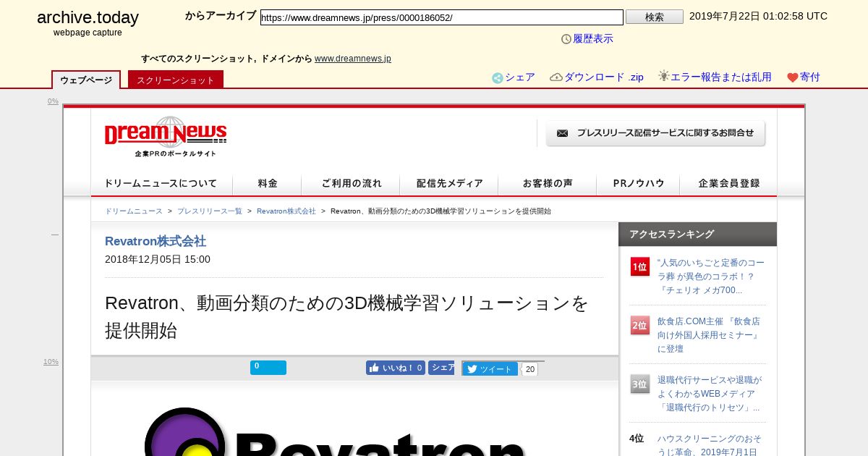This screenshot has width=868, height=456.
Task: Click the www.dreamnews.jp domain link
Action: tap(353, 59)
